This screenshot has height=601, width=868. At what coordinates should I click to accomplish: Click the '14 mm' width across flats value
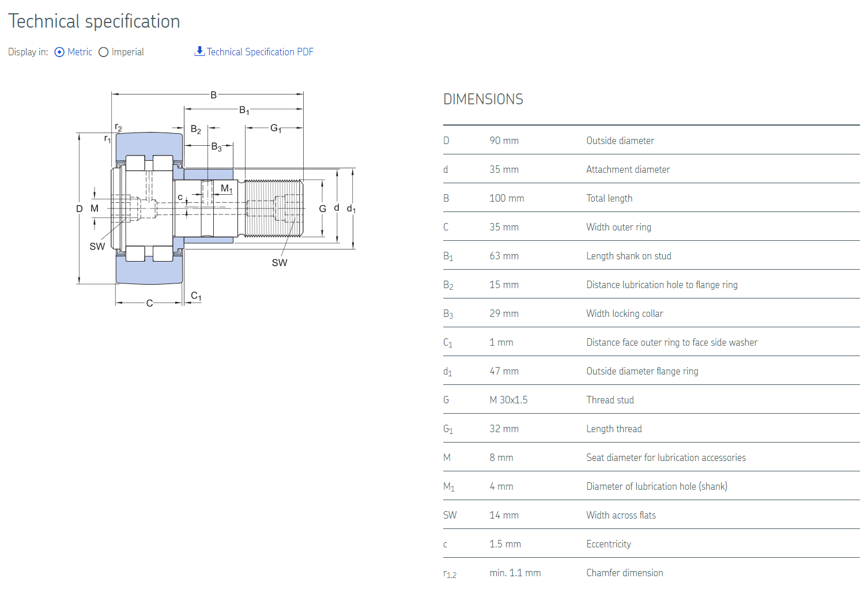click(x=504, y=515)
